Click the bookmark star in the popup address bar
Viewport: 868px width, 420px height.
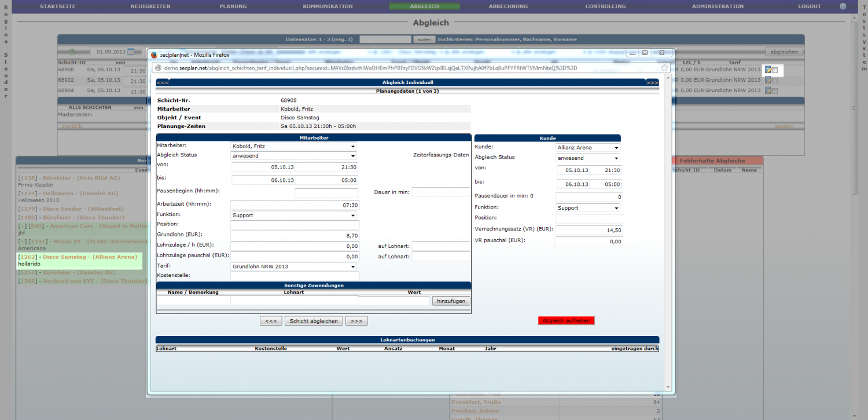pyautogui.click(x=664, y=68)
